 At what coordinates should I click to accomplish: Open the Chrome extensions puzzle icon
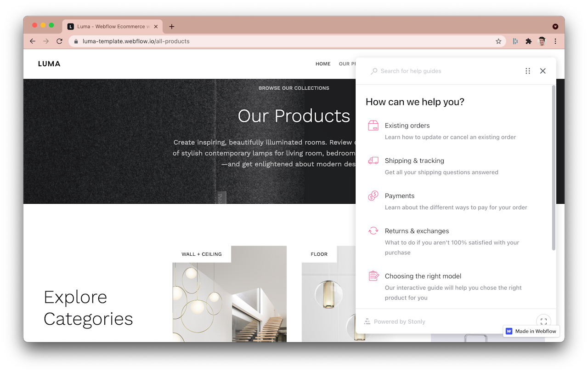(x=529, y=41)
